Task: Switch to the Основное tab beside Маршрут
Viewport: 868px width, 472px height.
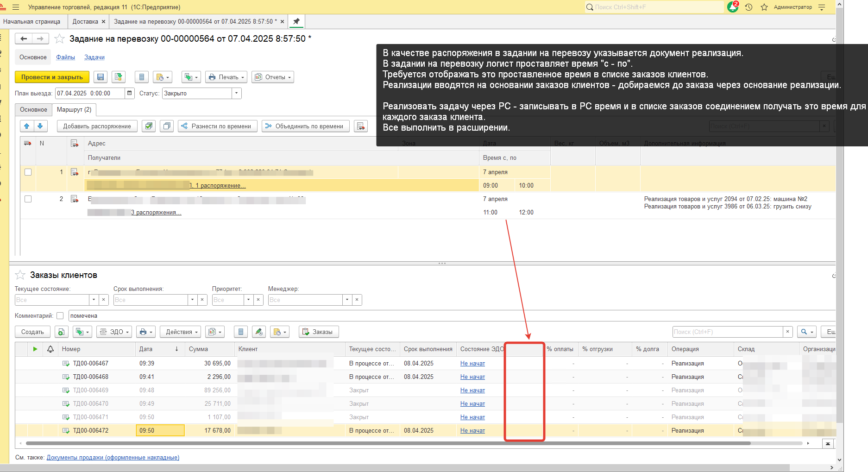Action: [x=33, y=110]
